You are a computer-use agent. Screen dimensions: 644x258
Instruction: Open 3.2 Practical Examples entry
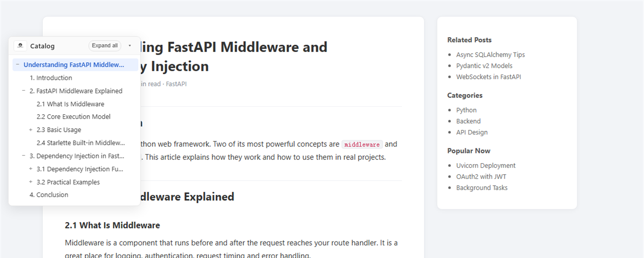point(68,182)
